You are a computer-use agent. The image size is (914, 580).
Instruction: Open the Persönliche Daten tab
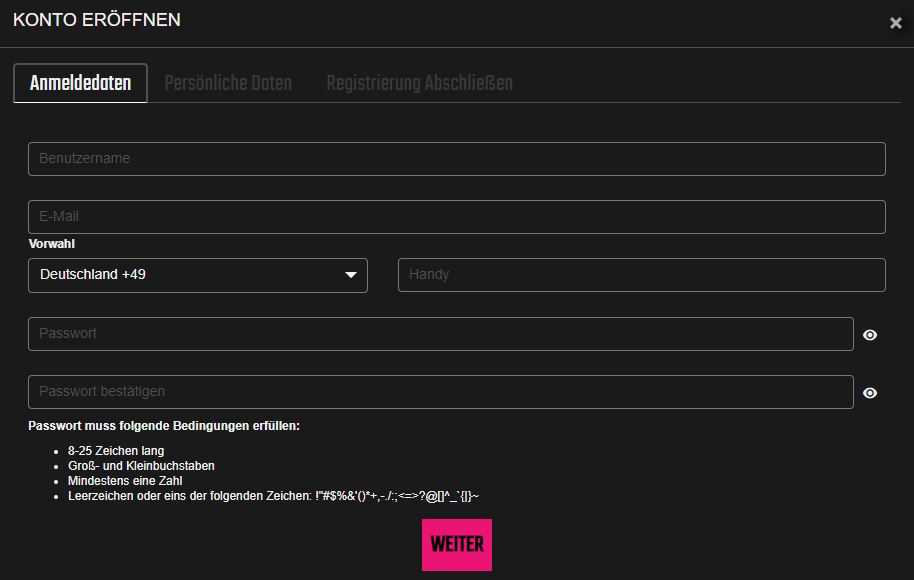point(228,83)
